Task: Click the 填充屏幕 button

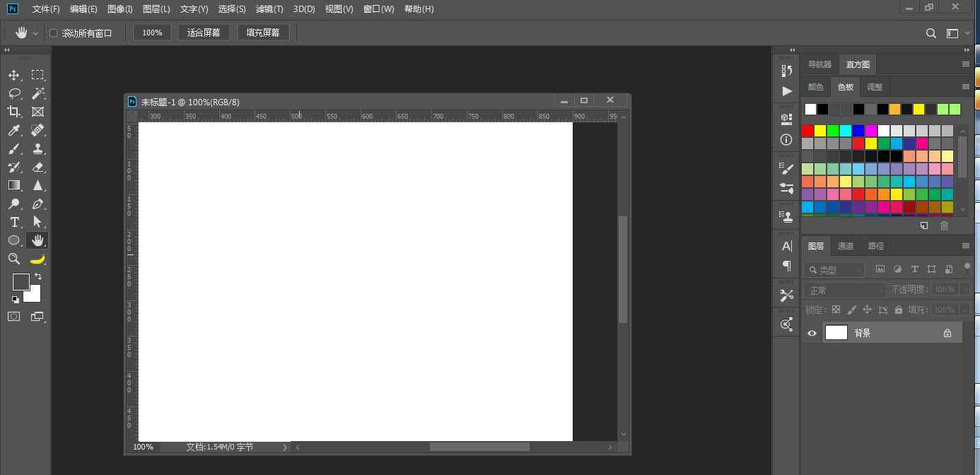Action: [x=263, y=33]
